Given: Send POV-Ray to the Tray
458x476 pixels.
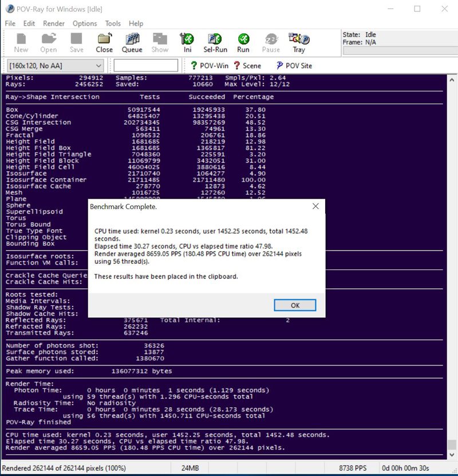Looking at the screenshot, I should pos(299,43).
